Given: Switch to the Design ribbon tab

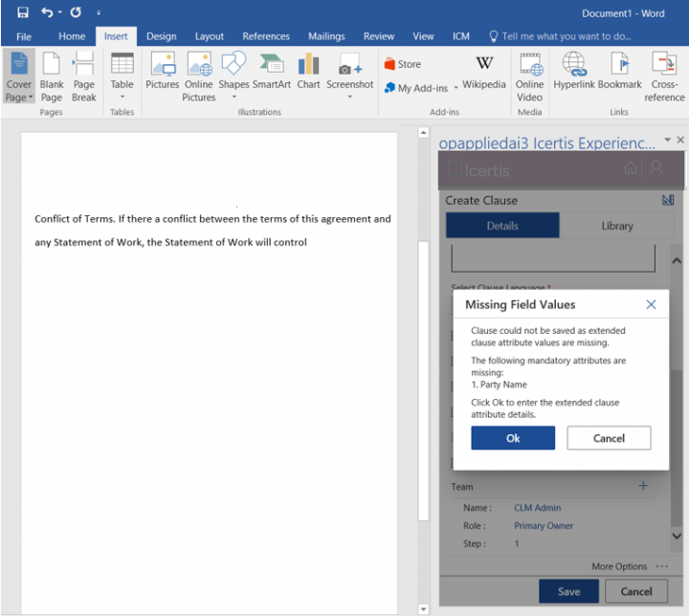Looking at the screenshot, I should coord(161,36).
